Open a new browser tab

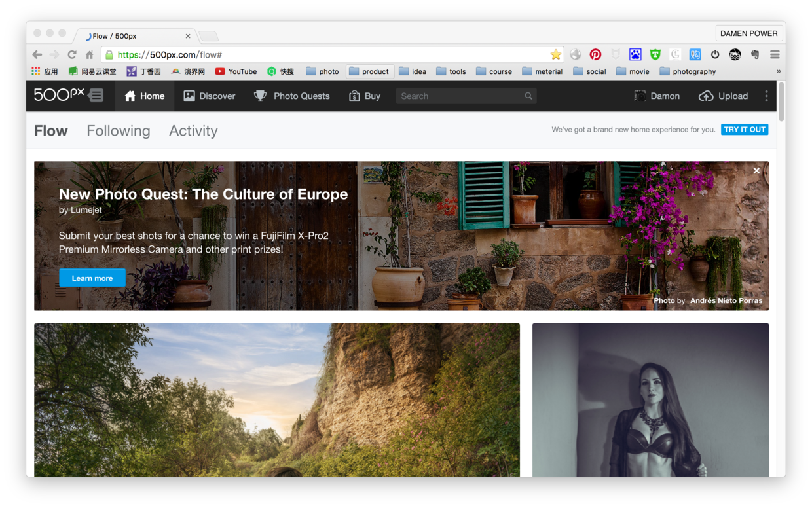[x=208, y=35]
